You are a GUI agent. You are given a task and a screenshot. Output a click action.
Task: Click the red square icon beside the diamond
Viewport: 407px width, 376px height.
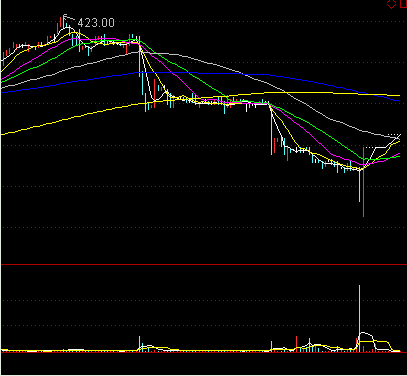point(403,3)
